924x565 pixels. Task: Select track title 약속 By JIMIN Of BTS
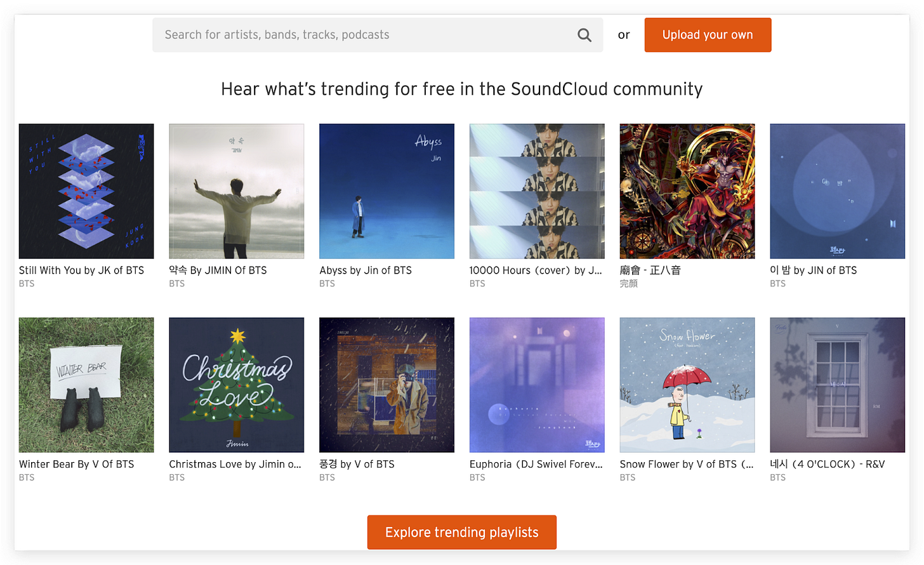(x=218, y=270)
